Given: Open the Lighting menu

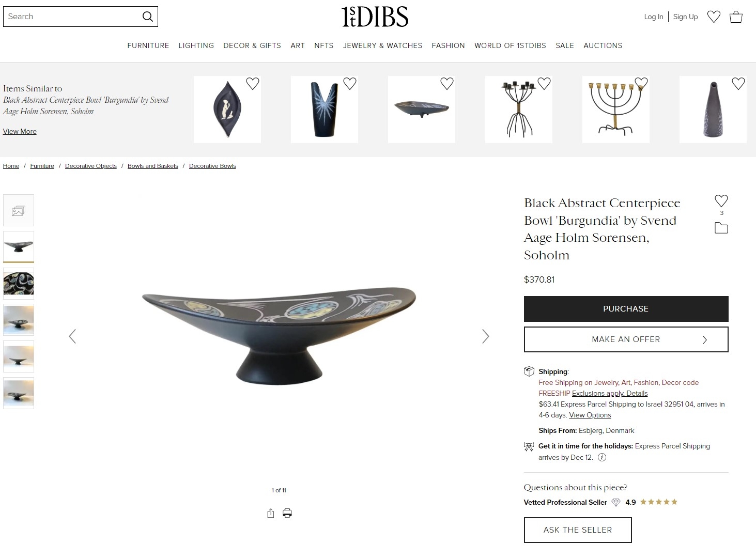Looking at the screenshot, I should point(196,45).
